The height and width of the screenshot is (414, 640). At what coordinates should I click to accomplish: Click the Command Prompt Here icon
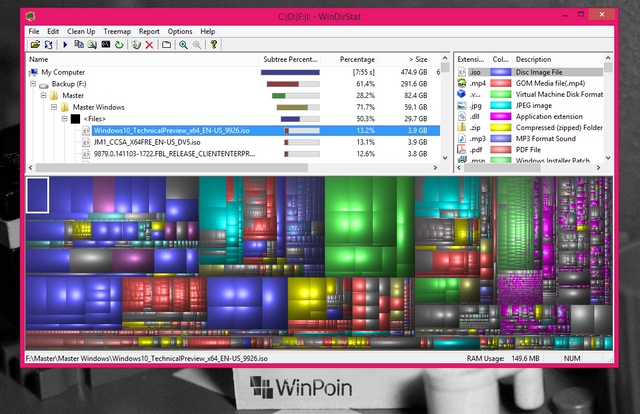click(x=106, y=45)
